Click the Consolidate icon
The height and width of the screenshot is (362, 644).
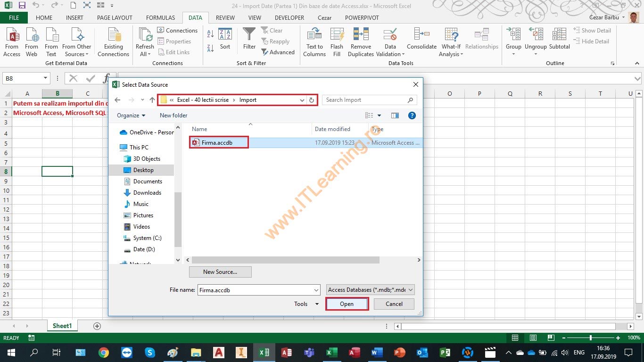coord(421,39)
